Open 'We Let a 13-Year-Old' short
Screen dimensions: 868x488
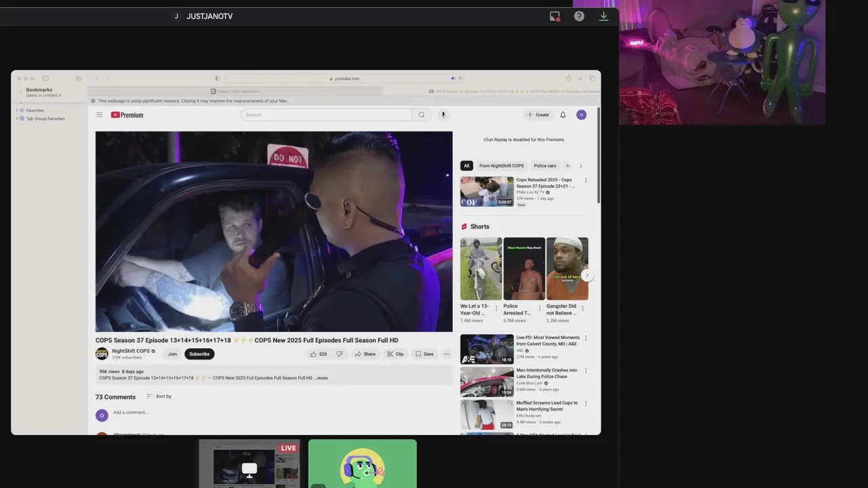[x=481, y=268]
